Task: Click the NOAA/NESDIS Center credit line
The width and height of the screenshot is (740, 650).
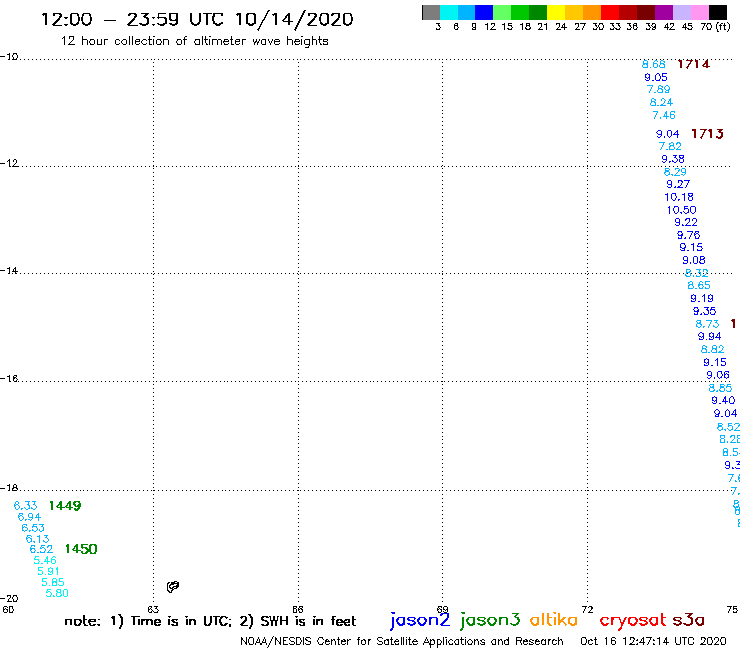Action: click(x=402, y=641)
